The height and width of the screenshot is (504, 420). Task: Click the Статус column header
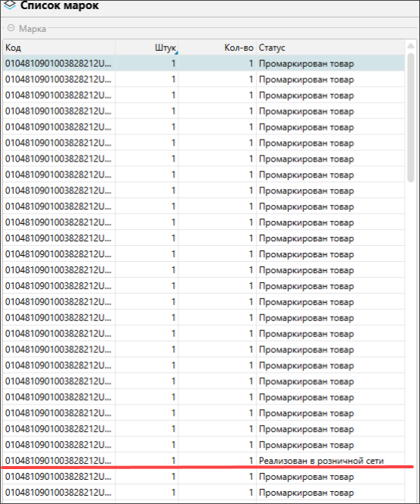[330, 48]
